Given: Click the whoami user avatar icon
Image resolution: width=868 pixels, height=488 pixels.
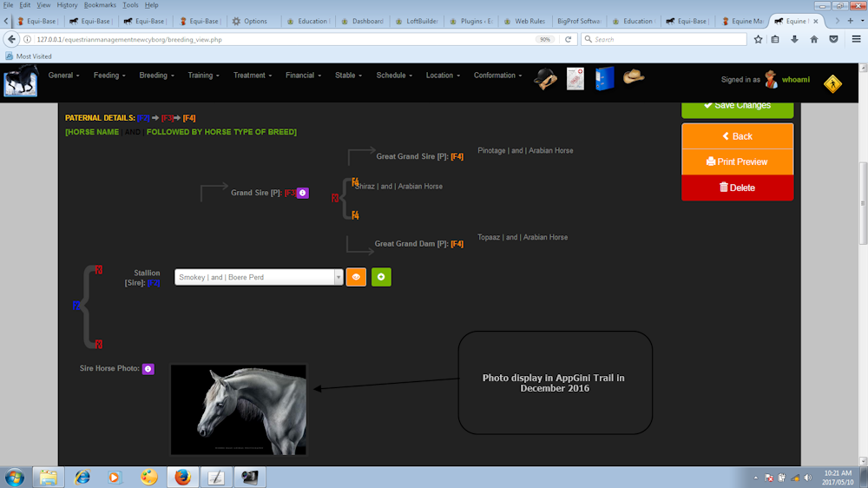Looking at the screenshot, I should (771, 80).
